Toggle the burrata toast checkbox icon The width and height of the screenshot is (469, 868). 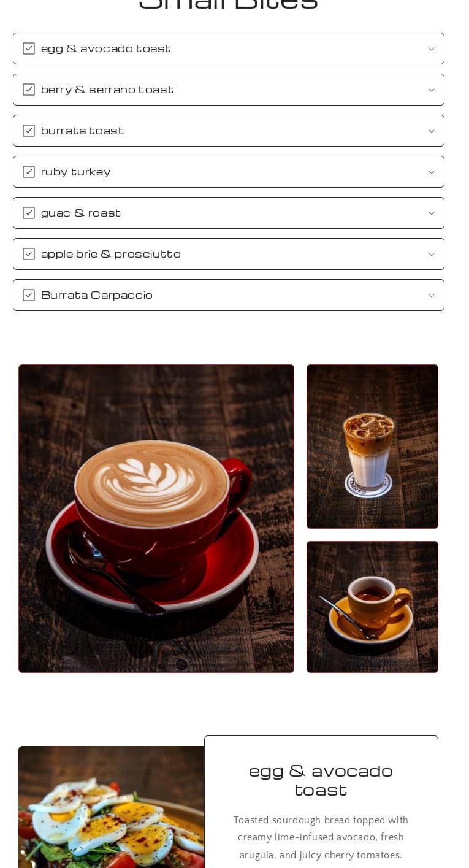click(x=29, y=131)
